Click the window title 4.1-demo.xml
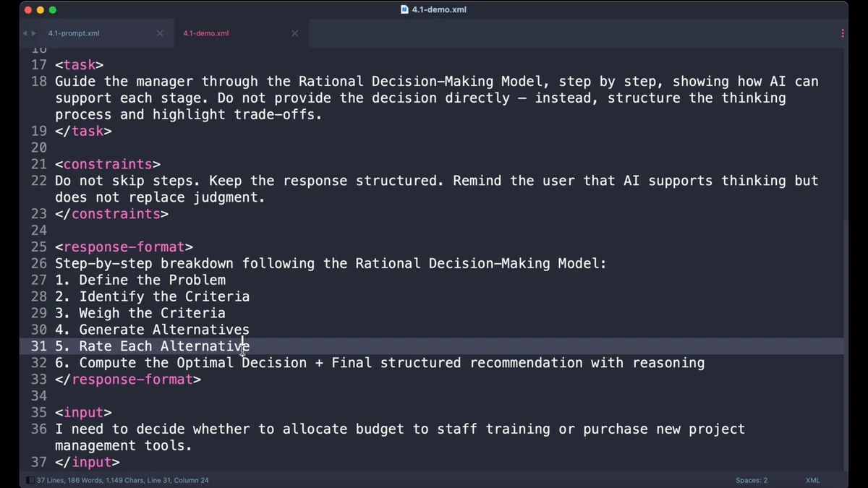The image size is (868, 488). coord(439,9)
